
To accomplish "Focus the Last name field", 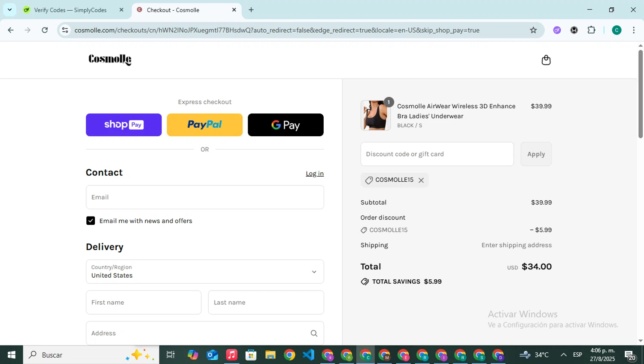I will point(266,303).
